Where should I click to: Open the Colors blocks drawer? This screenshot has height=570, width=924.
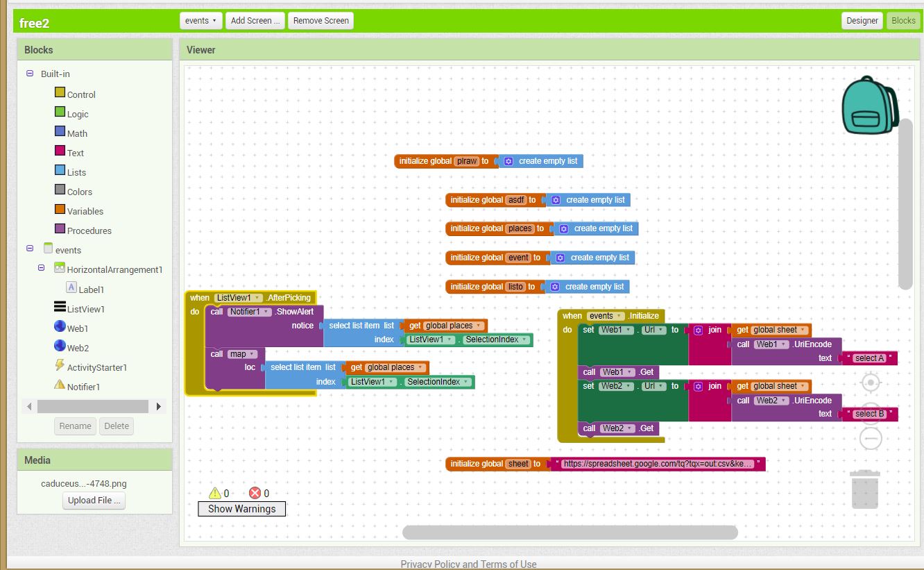pos(80,192)
